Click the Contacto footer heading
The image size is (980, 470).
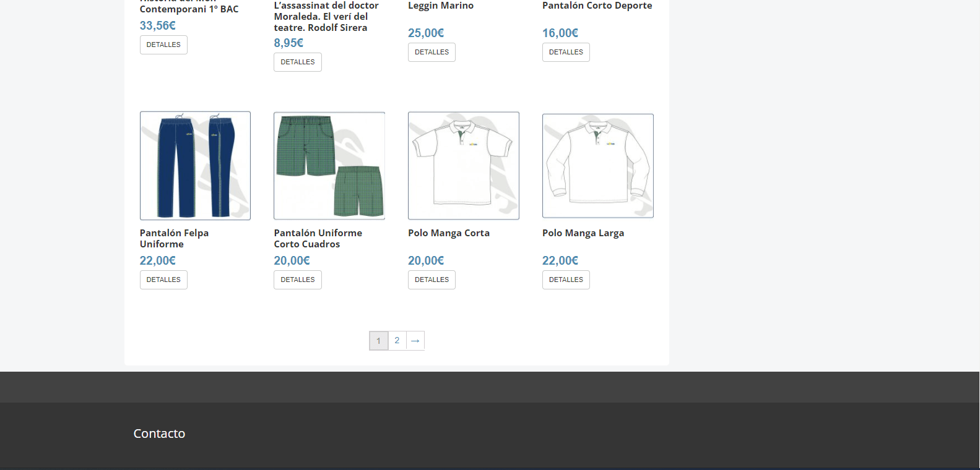point(159,434)
